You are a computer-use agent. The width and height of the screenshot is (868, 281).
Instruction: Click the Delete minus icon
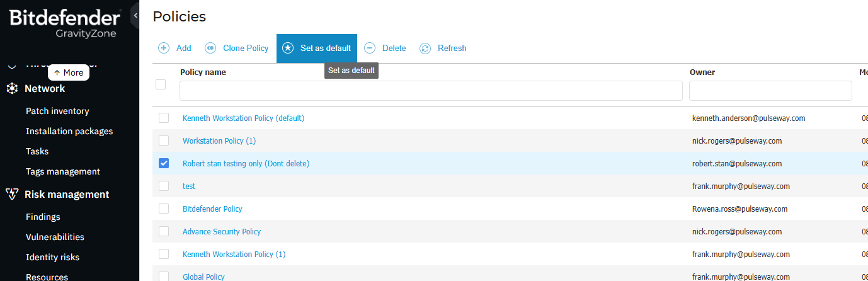pos(370,48)
